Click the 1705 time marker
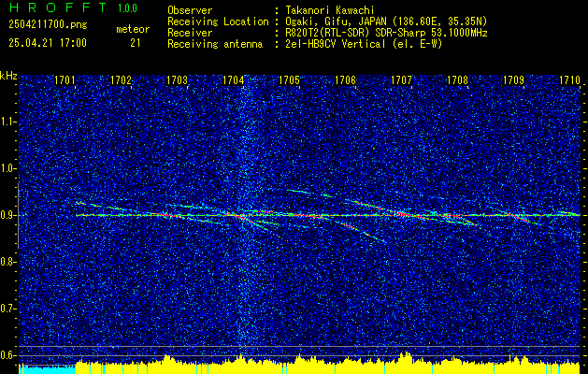This screenshot has height=374, width=588. point(289,80)
